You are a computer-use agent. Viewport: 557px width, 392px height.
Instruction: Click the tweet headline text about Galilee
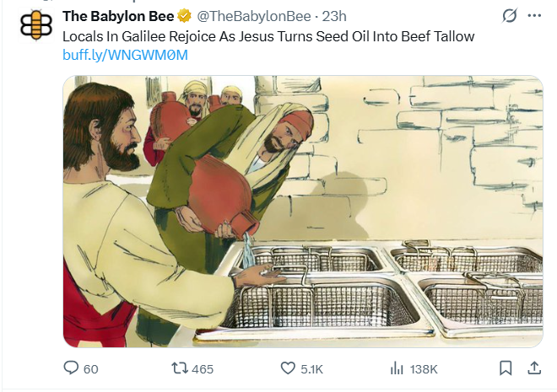[268, 36]
